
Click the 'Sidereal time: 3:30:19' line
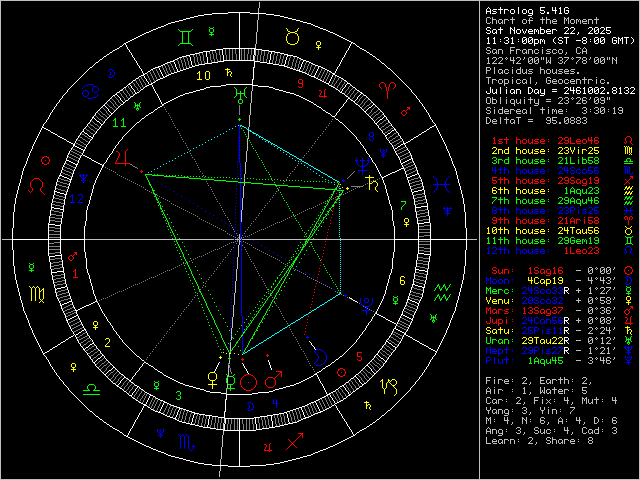554,111
